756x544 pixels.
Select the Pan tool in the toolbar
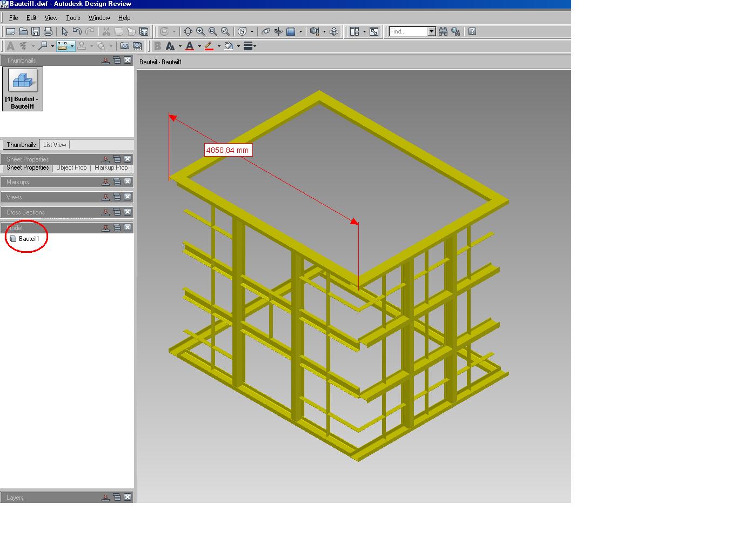coord(188,31)
